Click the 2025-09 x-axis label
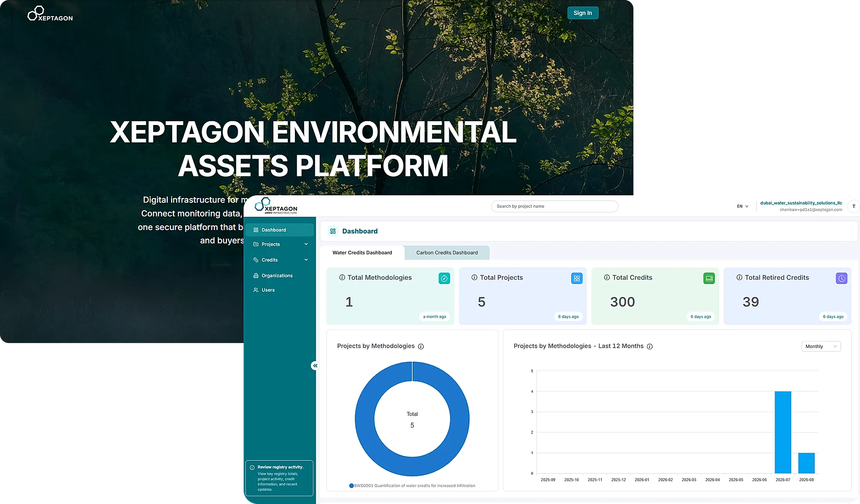 [x=548, y=480]
